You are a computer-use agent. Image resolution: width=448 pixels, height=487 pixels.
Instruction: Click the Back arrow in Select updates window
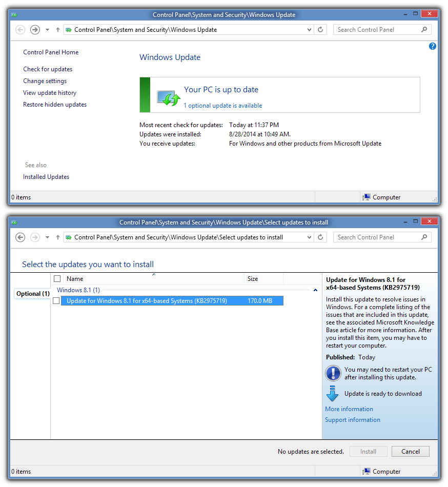pyautogui.click(x=20, y=237)
